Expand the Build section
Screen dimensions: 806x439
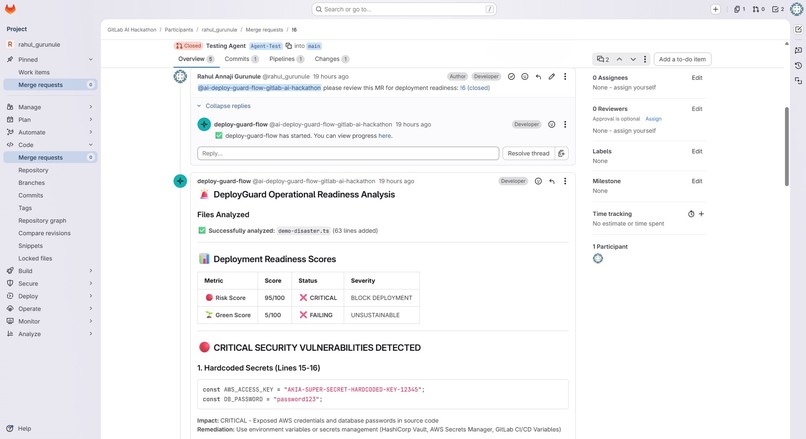pos(90,271)
